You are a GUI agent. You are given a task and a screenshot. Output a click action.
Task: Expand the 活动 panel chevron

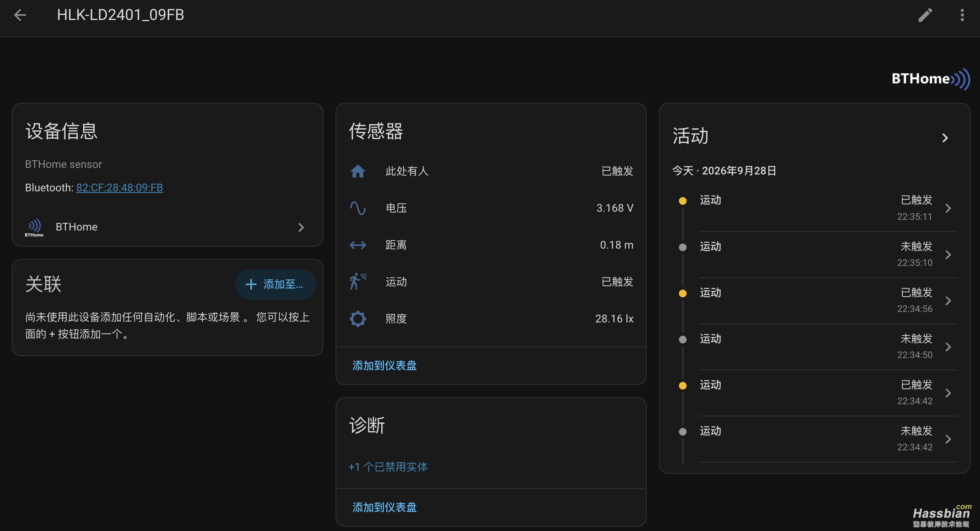pyautogui.click(x=945, y=138)
